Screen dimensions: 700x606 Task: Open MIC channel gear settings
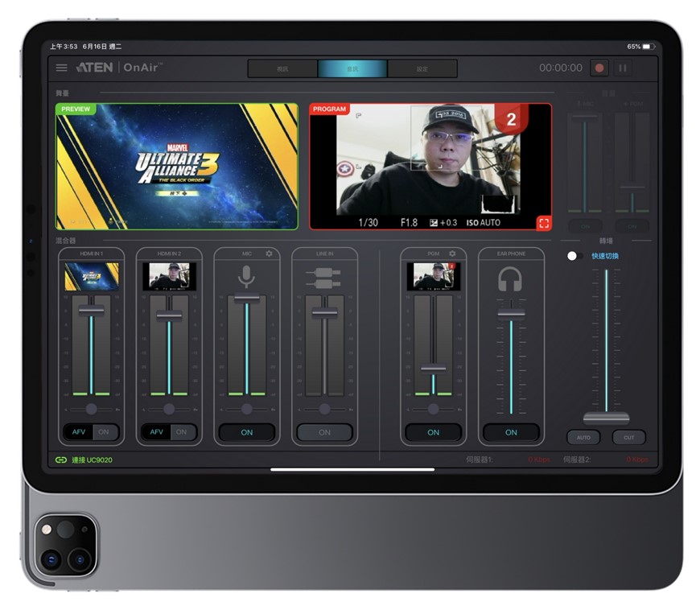pyautogui.click(x=270, y=254)
